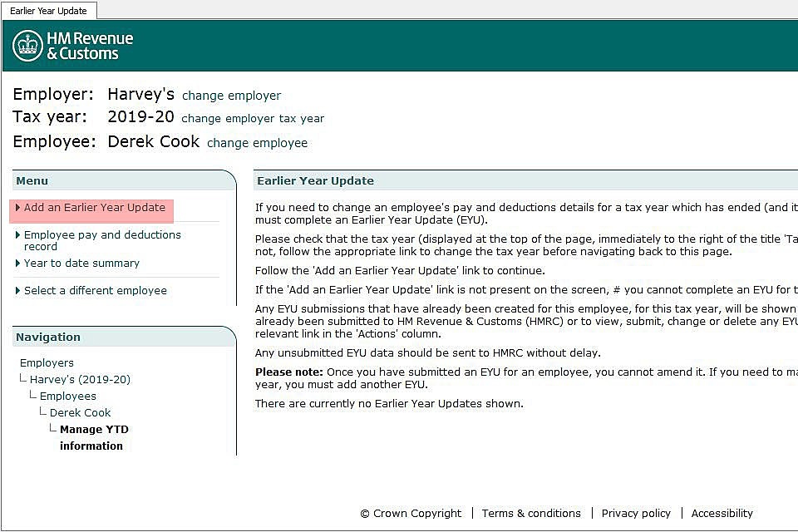Switch to the Earlier Year Update tab
Viewport: 798px width, 532px height.
pos(49,11)
